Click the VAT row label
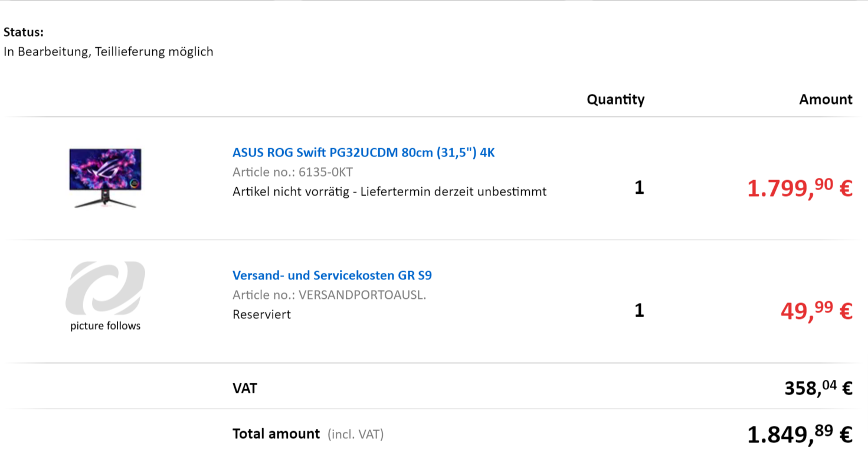The height and width of the screenshot is (456, 868). point(245,388)
